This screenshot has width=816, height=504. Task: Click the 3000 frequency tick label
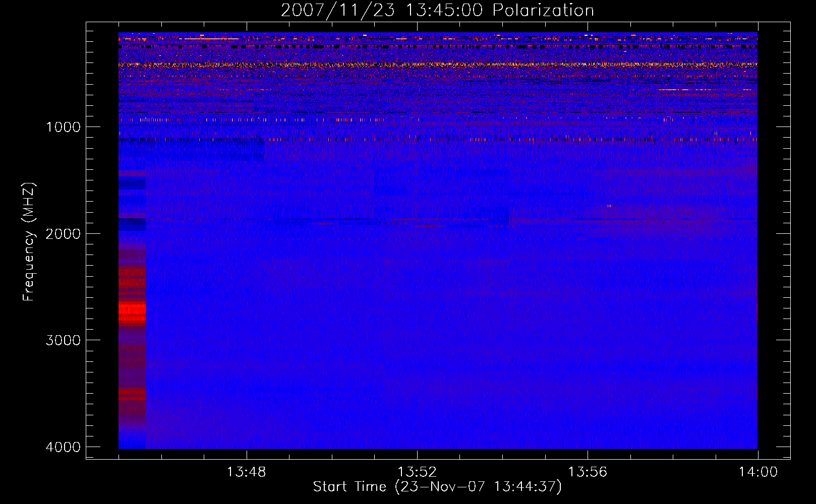(x=63, y=340)
